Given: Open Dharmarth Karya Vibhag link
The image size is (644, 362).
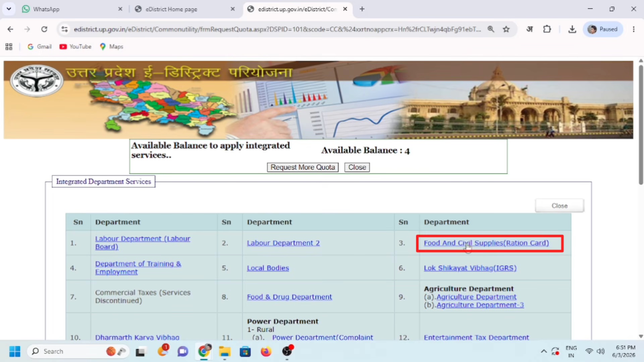Looking at the screenshot, I should [137, 337].
